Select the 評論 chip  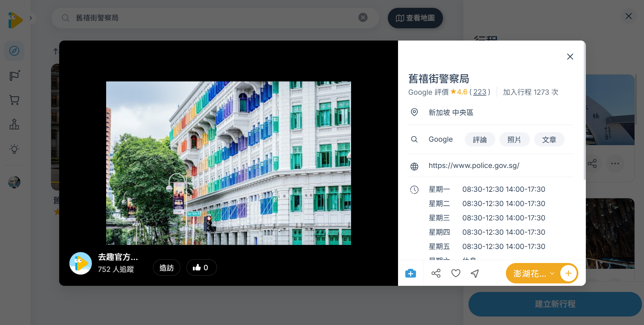point(480,140)
